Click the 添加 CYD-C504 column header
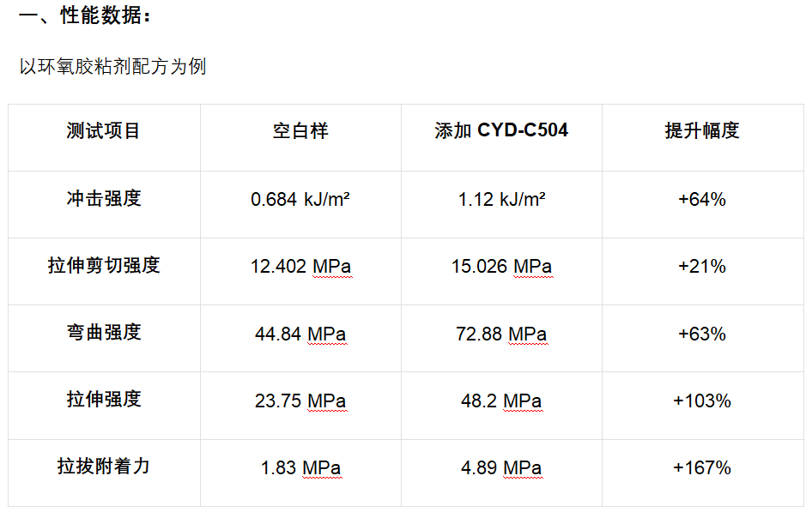The height and width of the screenshot is (512, 812). click(501, 131)
